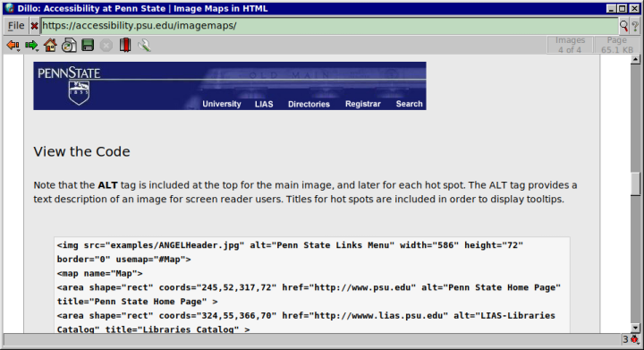The image size is (644, 350).
Task: Reload the page with the Reload icon
Action: tap(69, 45)
